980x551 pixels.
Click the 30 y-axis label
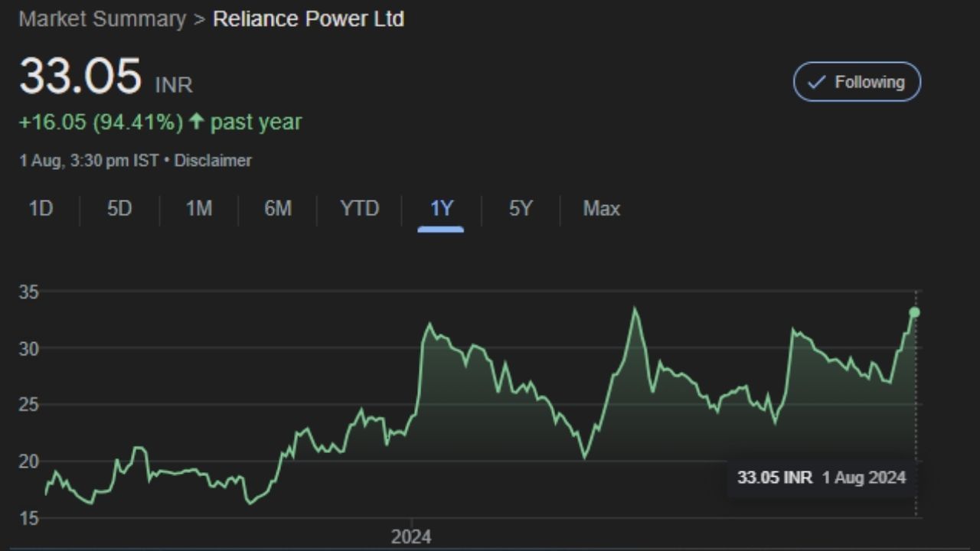point(29,349)
